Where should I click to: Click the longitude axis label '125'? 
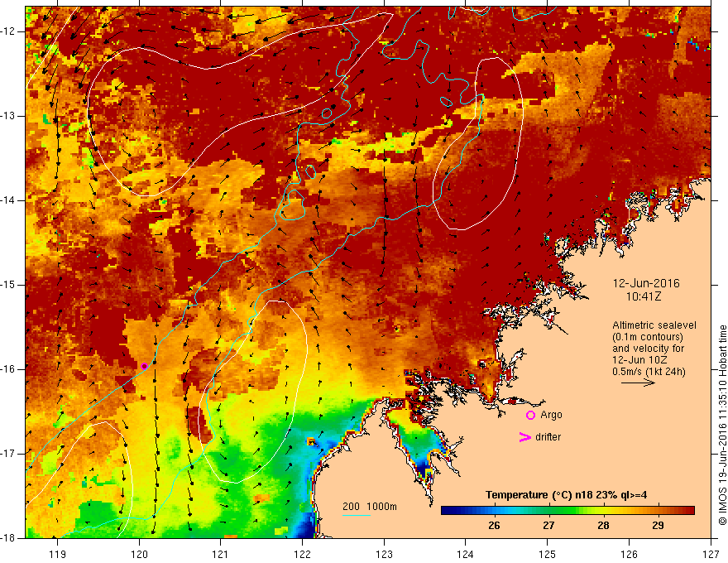[548, 554]
